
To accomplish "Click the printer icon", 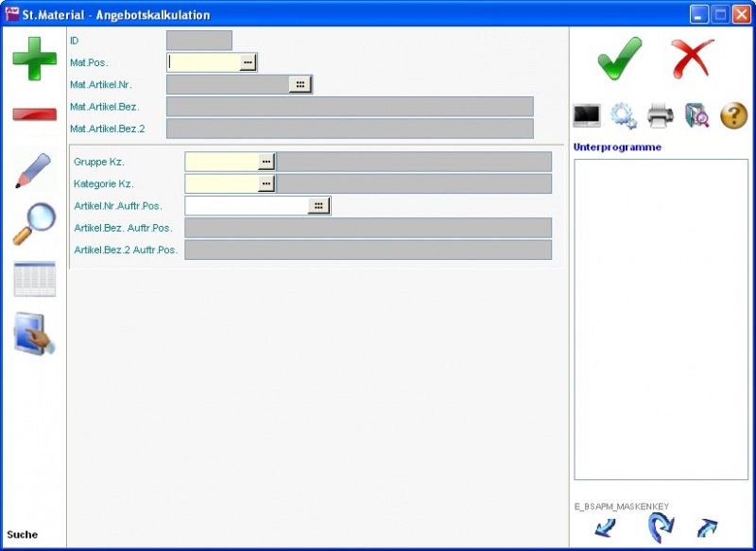I will coord(660,115).
